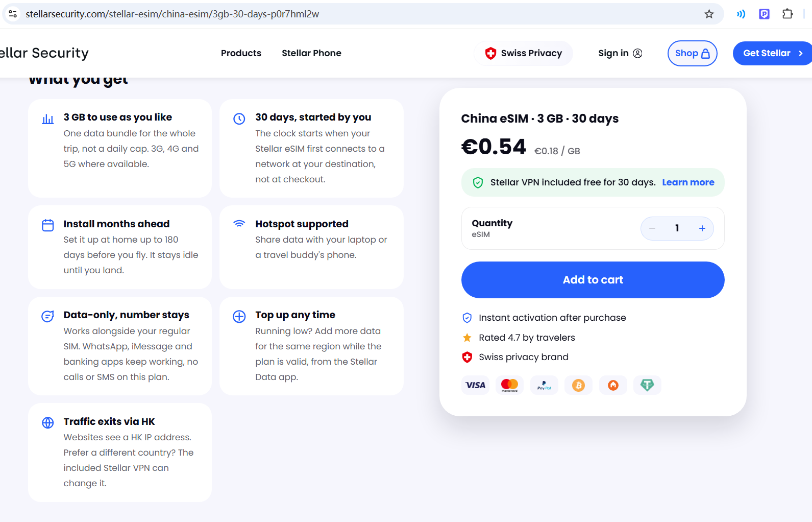Open the purple P extension icon
This screenshot has height=522, width=812.
764,14
